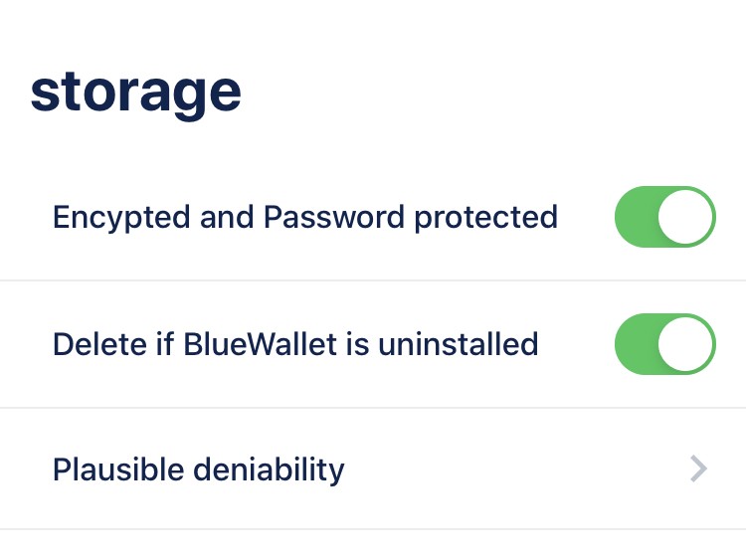Click the green track of the uninstall-delete toggle
The image size is (746, 560).
click(637, 344)
